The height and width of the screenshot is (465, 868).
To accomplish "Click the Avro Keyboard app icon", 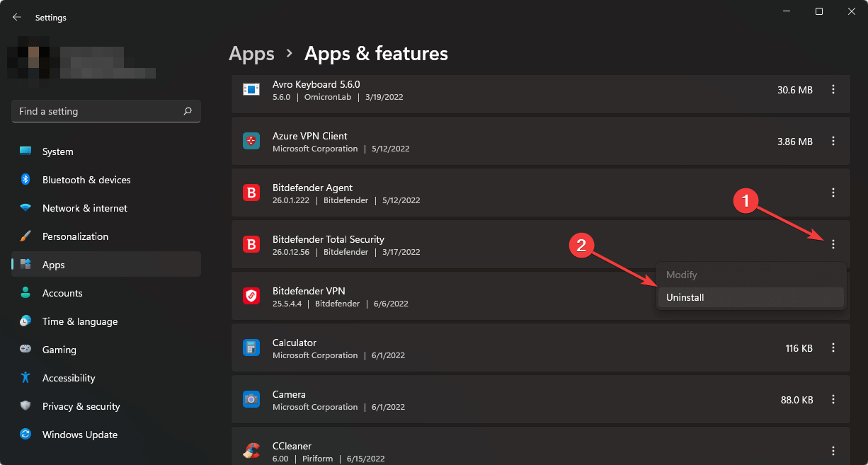I will click(251, 89).
